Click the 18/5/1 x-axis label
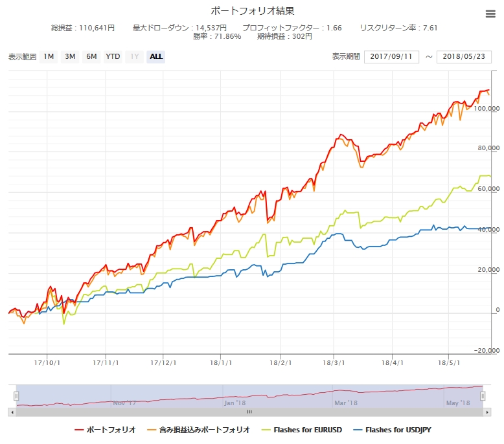The width and height of the screenshot is (504, 444). pyautogui.click(x=448, y=363)
